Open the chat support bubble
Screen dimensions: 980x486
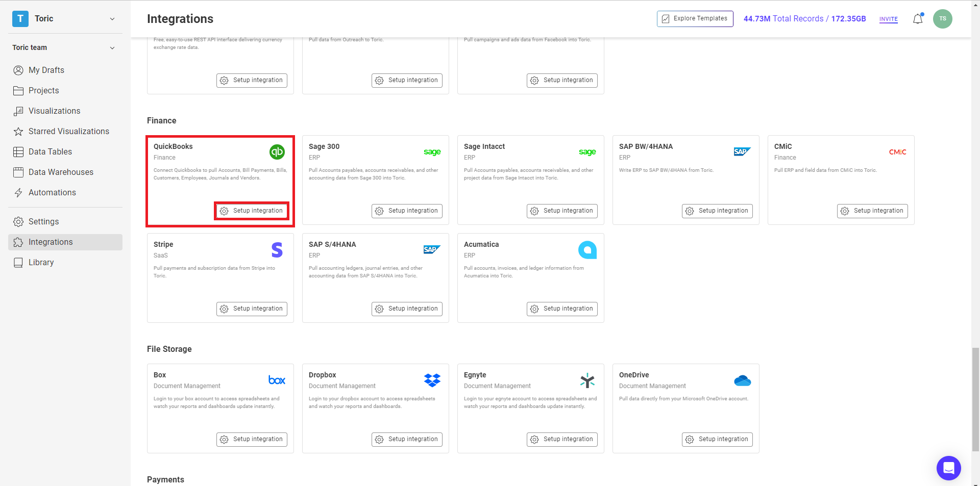click(x=949, y=468)
